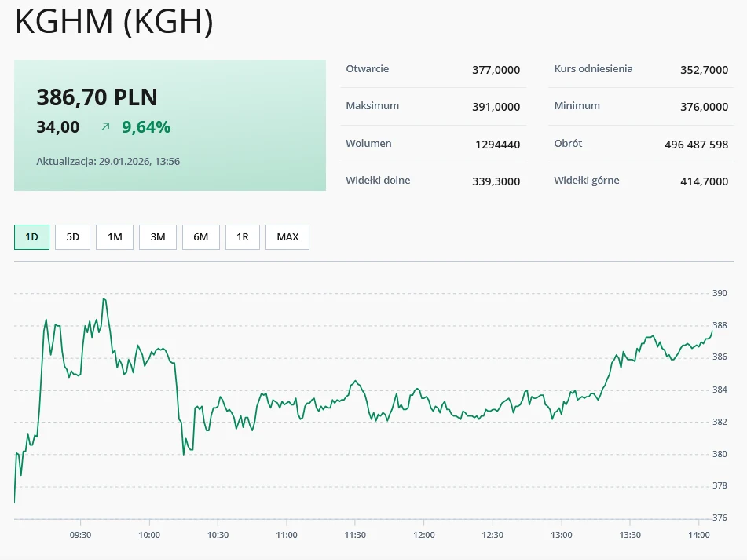Click the turnover value 496 487 598

[697, 145]
